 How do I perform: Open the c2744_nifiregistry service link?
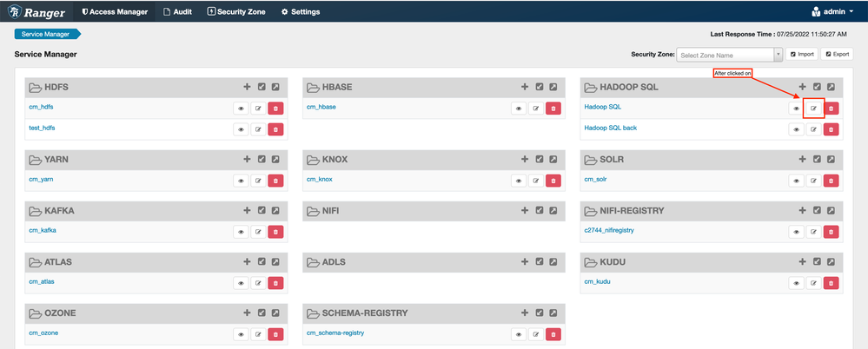pyautogui.click(x=609, y=230)
